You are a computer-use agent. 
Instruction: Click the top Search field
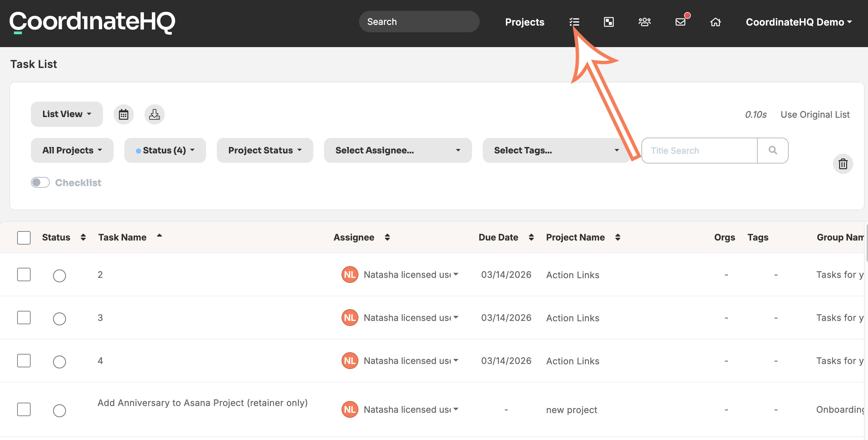pyautogui.click(x=419, y=22)
